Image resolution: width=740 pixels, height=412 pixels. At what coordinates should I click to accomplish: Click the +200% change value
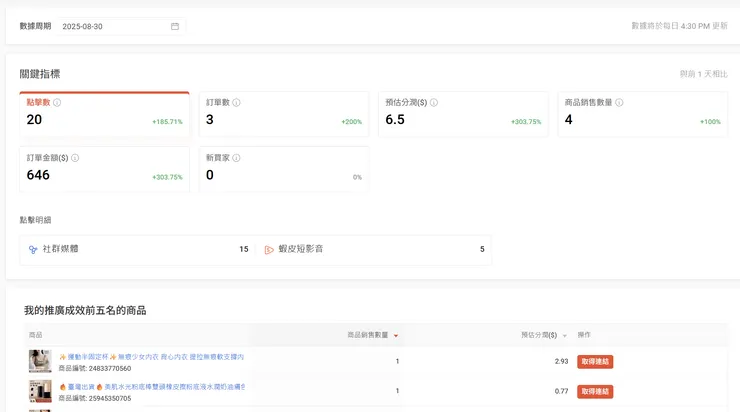click(x=352, y=122)
